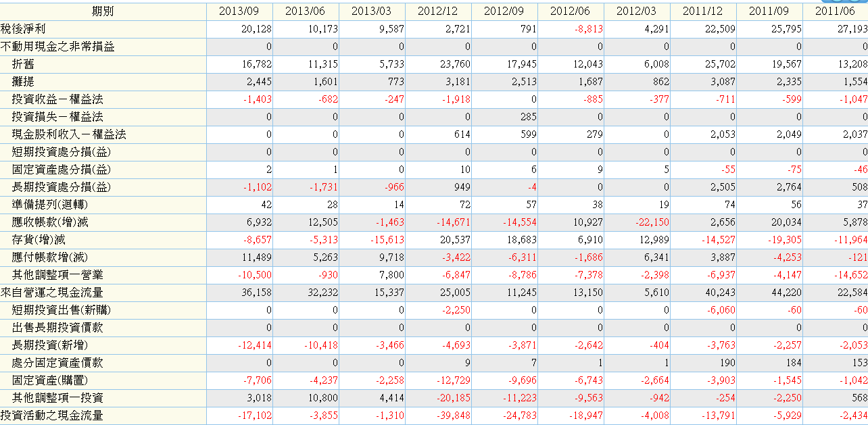Select 長期投資(新增) value -12,414 for 2013/09
This screenshot has height=425, width=868.
(x=255, y=345)
